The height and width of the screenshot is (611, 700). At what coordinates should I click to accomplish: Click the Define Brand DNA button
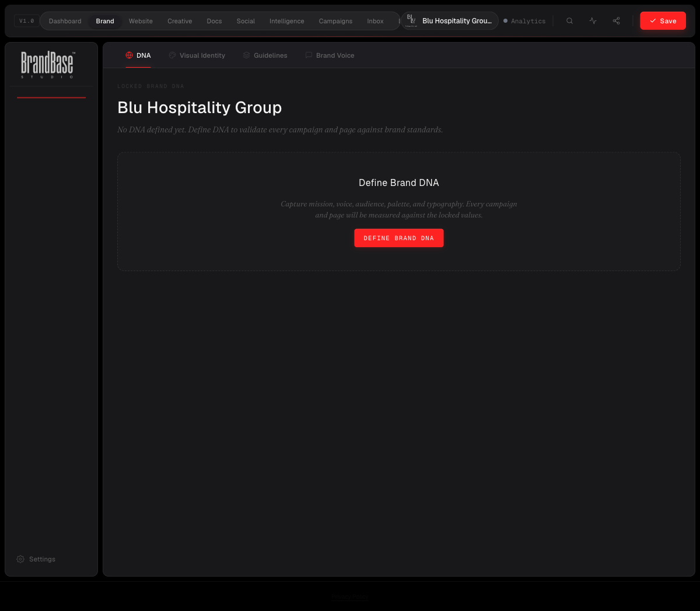click(399, 238)
